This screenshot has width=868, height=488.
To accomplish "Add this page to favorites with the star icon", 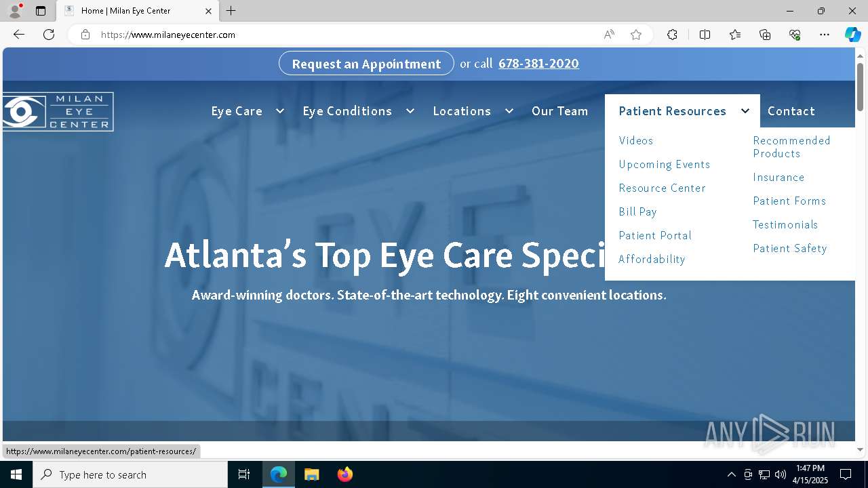I will pyautogui.click(x=636, y=35).
